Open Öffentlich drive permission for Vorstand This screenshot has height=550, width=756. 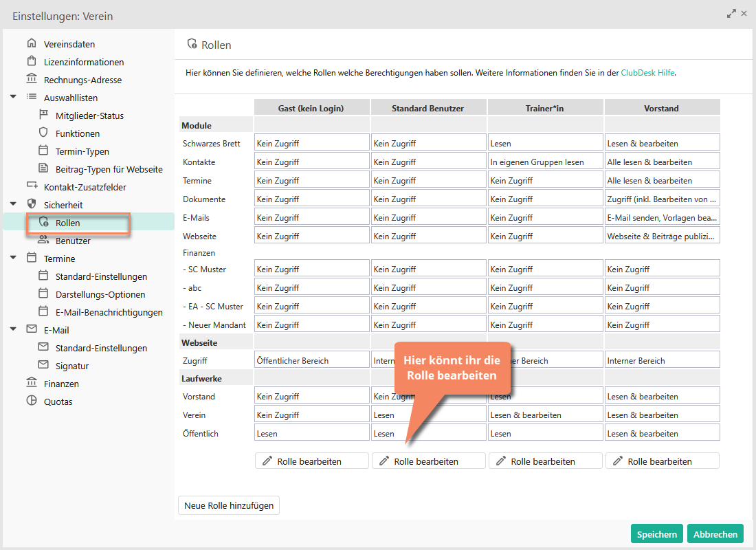(662, 432)
